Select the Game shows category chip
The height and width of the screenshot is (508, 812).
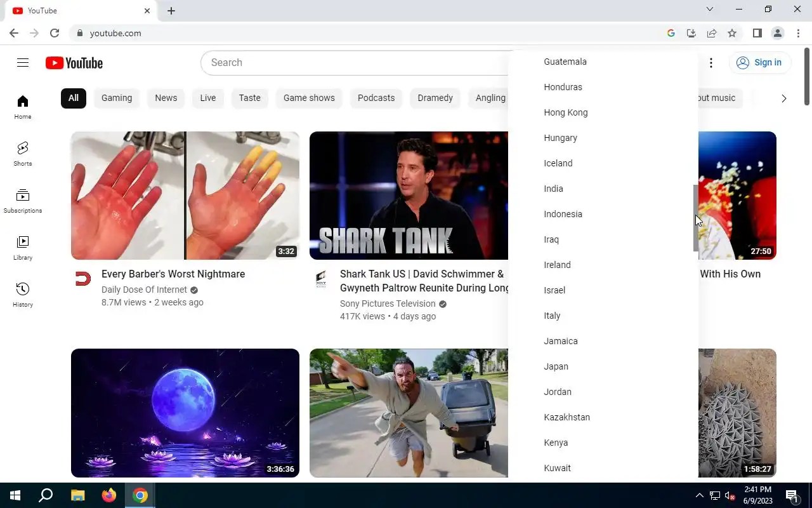pos(309,98)
